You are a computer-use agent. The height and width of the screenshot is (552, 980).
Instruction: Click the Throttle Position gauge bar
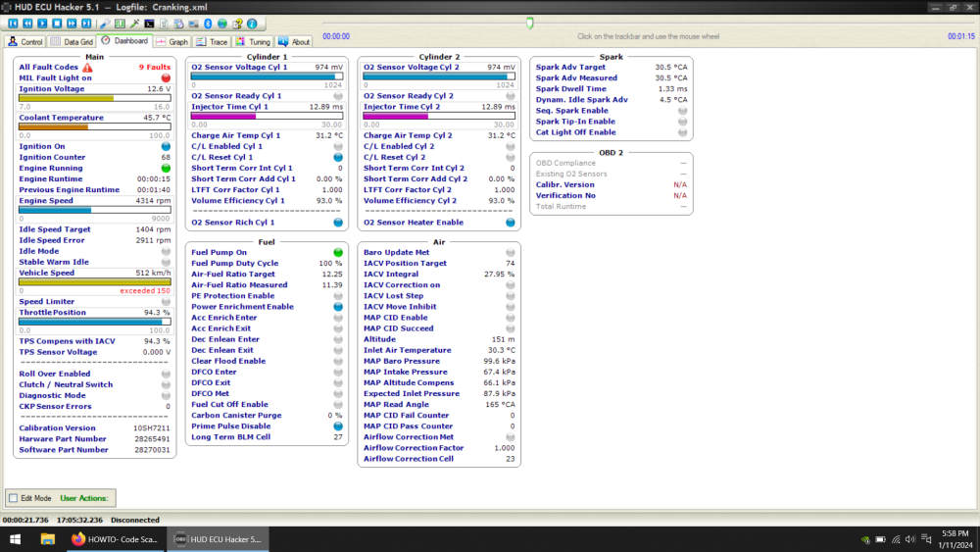pos(94,322)
